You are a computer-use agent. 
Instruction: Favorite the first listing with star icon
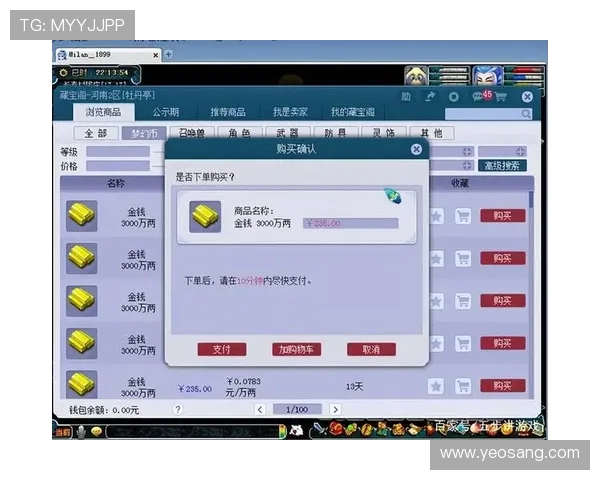436,216
